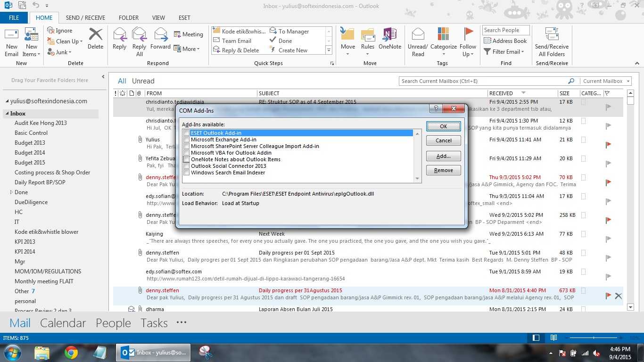Click the Reply All icon
The width and height of the screenshot is (644, 362).
pos(140,34)
